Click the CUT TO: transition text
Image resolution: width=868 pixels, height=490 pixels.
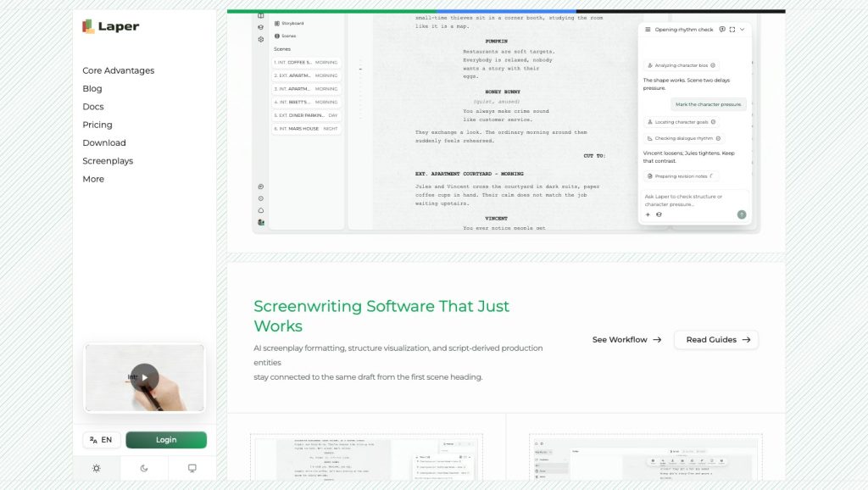click(x=594, y=156)
